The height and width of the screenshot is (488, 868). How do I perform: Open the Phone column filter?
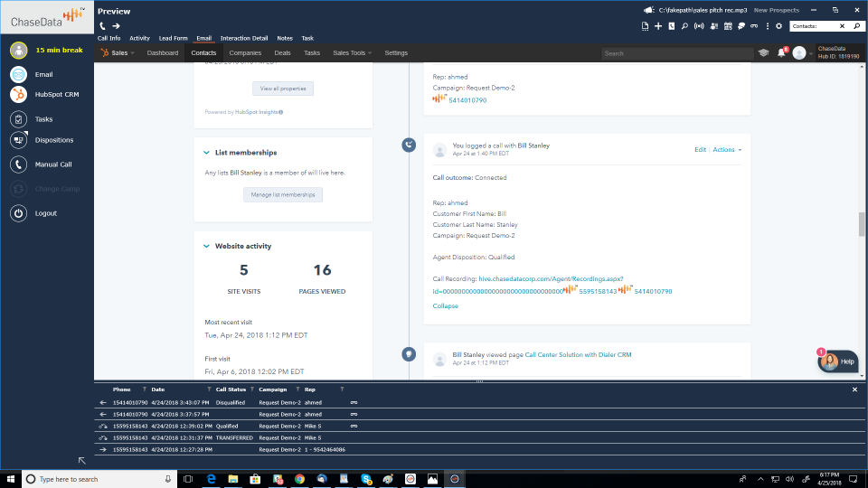pos(145,389)
